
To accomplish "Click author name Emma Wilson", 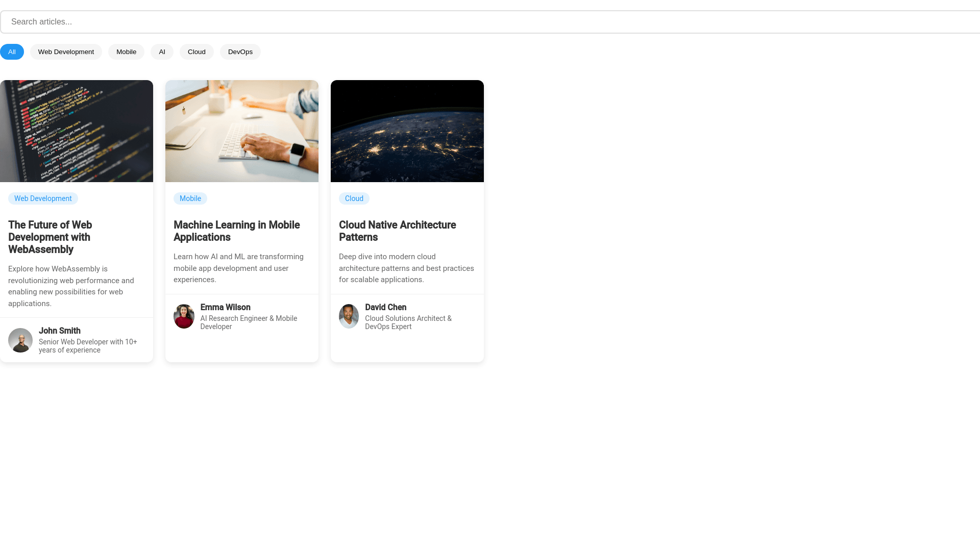I will click(225, 307).
